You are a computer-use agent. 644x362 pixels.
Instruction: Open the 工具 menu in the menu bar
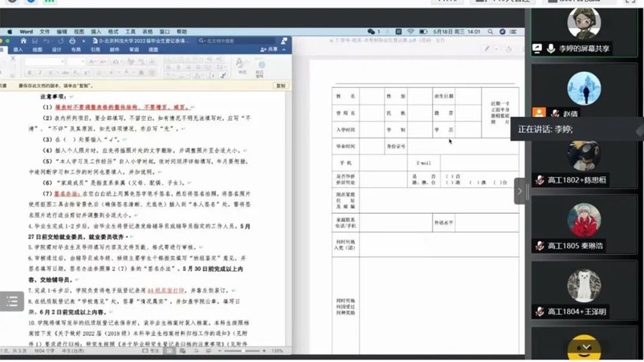click(130, 32)
